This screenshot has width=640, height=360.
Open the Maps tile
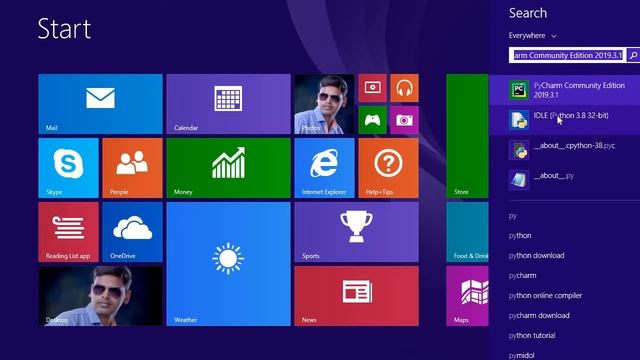tap(467, 296)
